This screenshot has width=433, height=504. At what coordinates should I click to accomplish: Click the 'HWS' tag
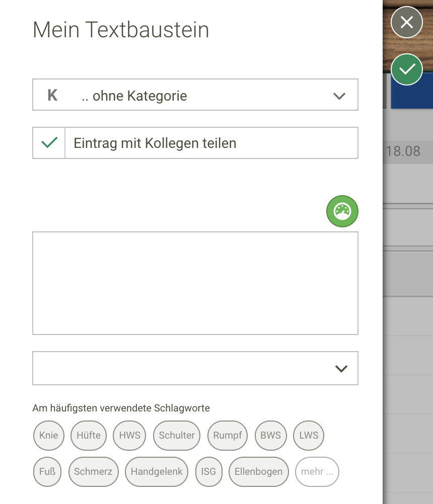tap(129, 436)
